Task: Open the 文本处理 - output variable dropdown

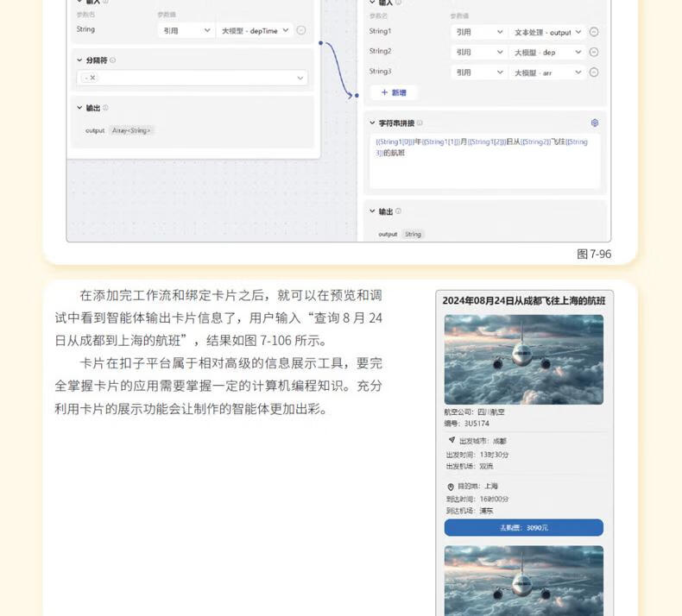Action: point(547,32)
